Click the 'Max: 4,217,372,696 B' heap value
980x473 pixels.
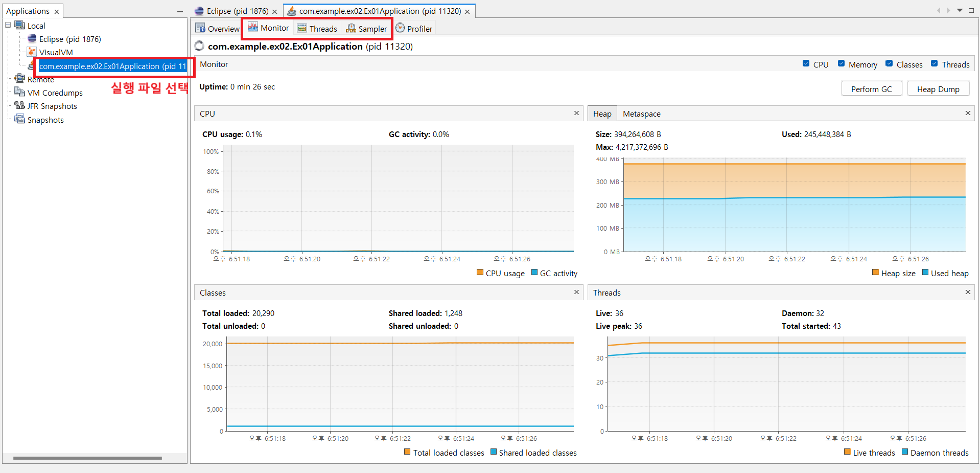pos(632,147)
